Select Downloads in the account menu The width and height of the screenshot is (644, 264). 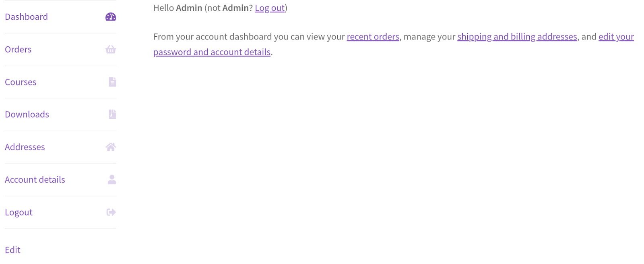[27, 114]
